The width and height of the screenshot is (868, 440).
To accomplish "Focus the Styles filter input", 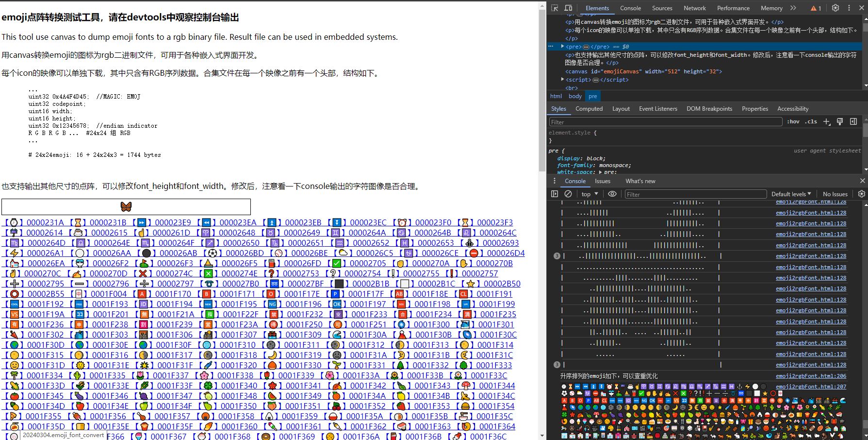I will click(665, 122).
